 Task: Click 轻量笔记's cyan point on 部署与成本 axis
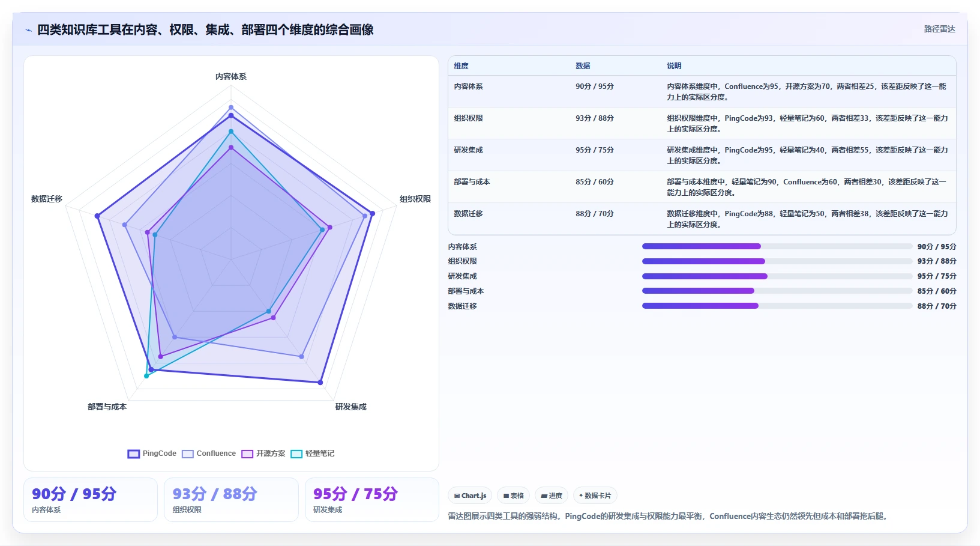tap(146, 376)
